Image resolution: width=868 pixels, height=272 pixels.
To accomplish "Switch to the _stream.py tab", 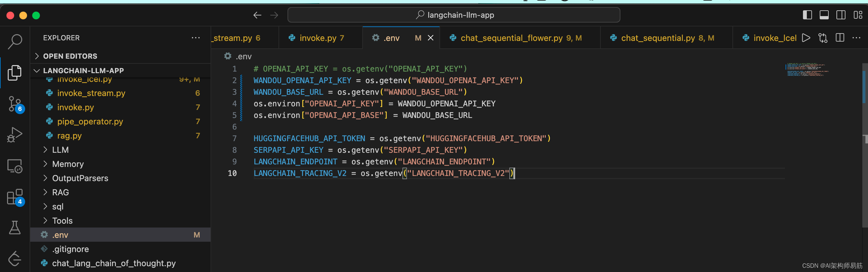I will [x=245, y=38].
